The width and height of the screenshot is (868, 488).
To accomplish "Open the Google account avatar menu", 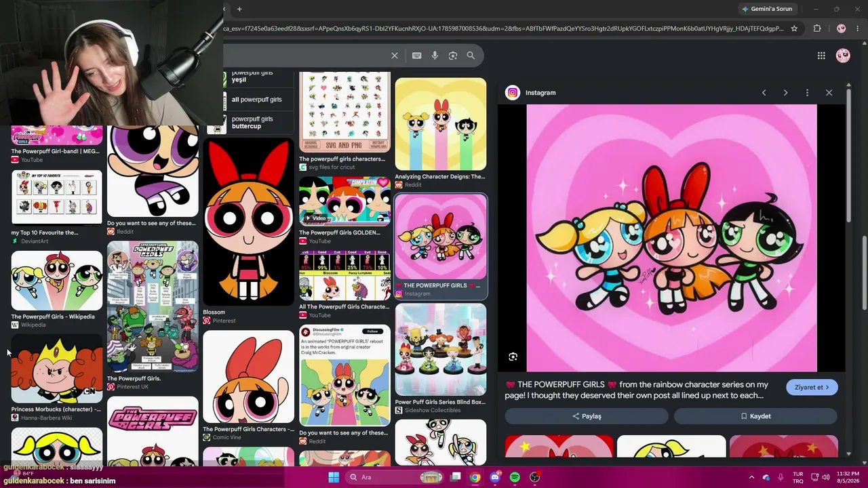I will (x=843, y=56).
